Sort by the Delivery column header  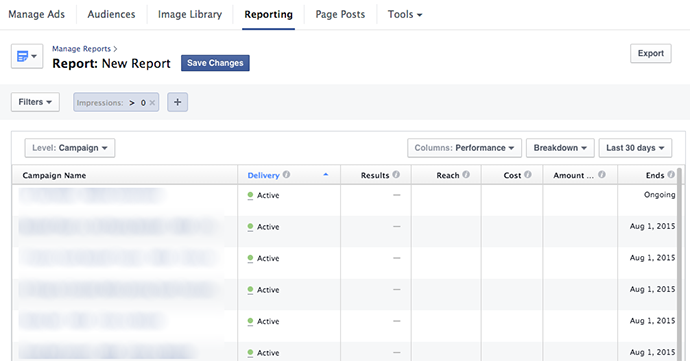click(263, 175)
